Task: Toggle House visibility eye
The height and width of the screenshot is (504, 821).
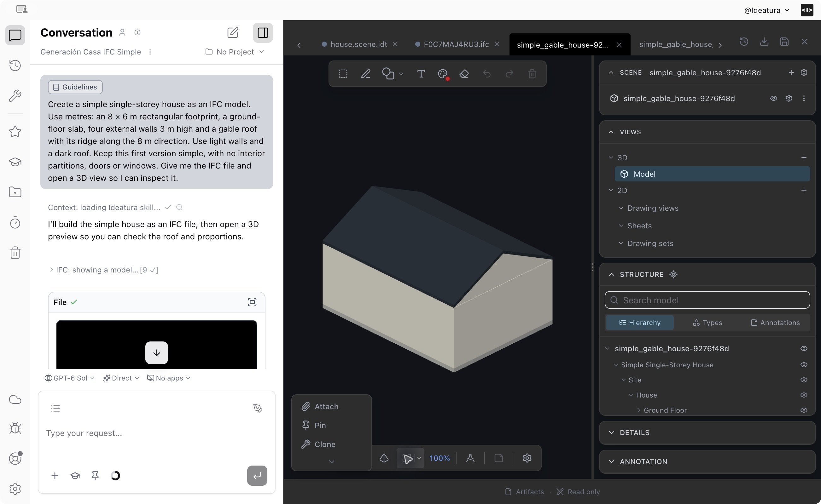Action: click(x=804, y=395)
